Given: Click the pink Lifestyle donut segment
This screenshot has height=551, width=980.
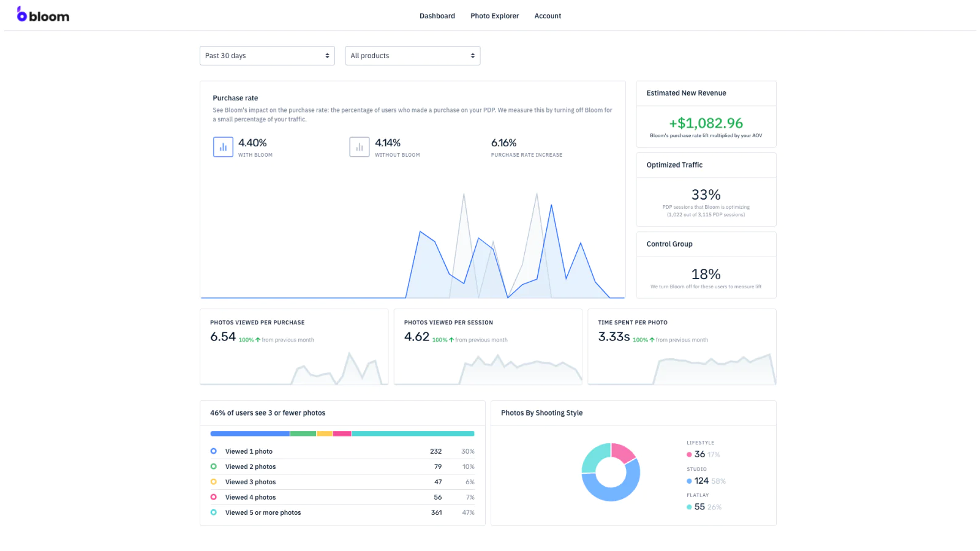Looking at the screenshot, I should [624, 452].
